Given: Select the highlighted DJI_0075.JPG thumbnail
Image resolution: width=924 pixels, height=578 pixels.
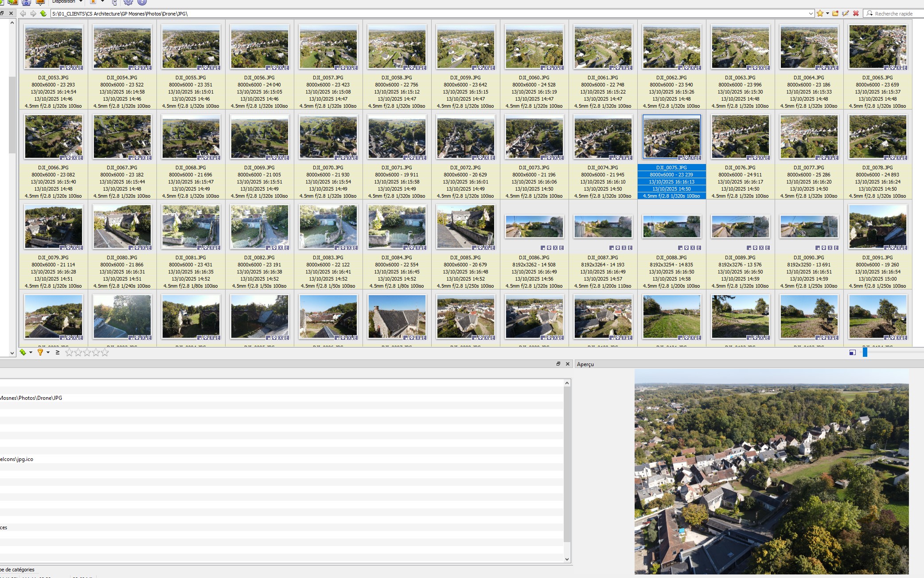Looking at the screenshot, I should point(672,137).
